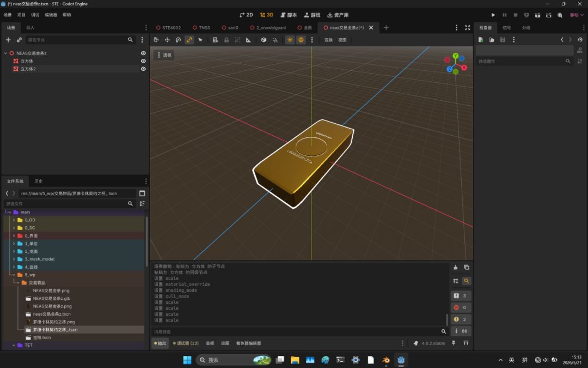Toggle preview environment in viewport toolbar

click(x=301, y=40)
